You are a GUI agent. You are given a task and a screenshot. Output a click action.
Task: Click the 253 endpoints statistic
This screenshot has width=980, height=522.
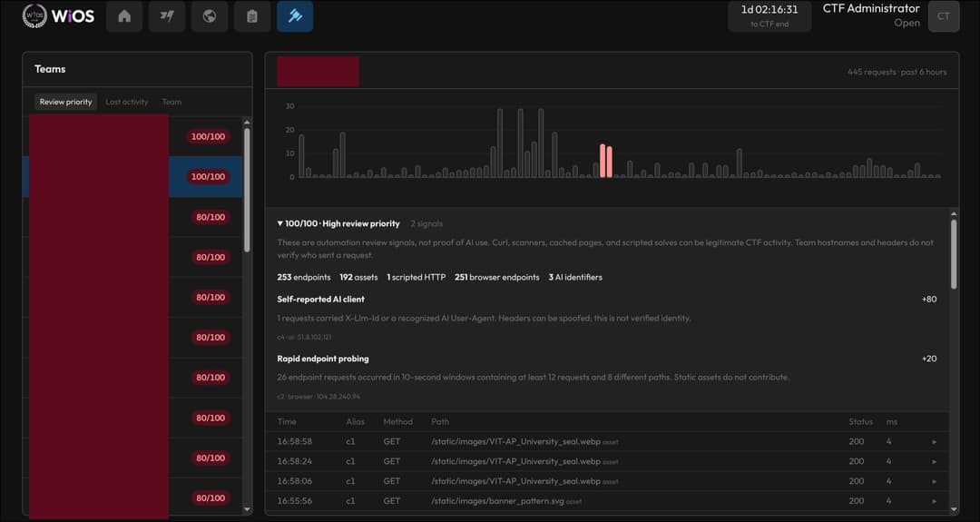point(304,277)
